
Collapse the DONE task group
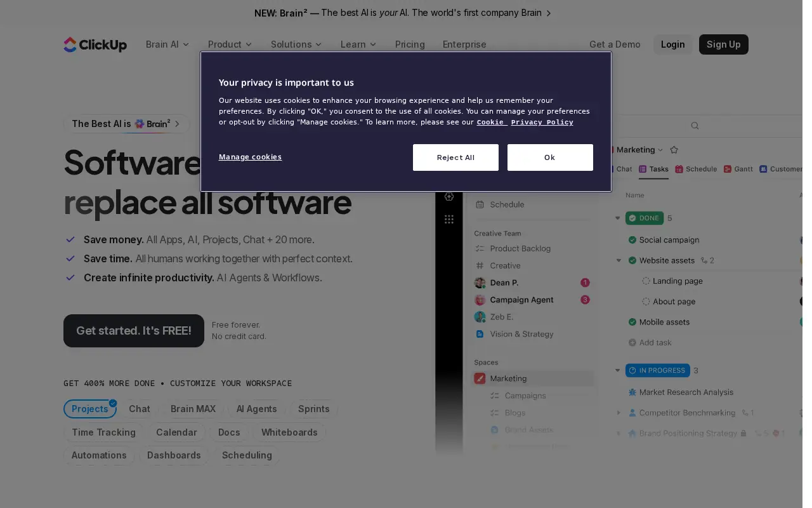(x=618, y=218)
